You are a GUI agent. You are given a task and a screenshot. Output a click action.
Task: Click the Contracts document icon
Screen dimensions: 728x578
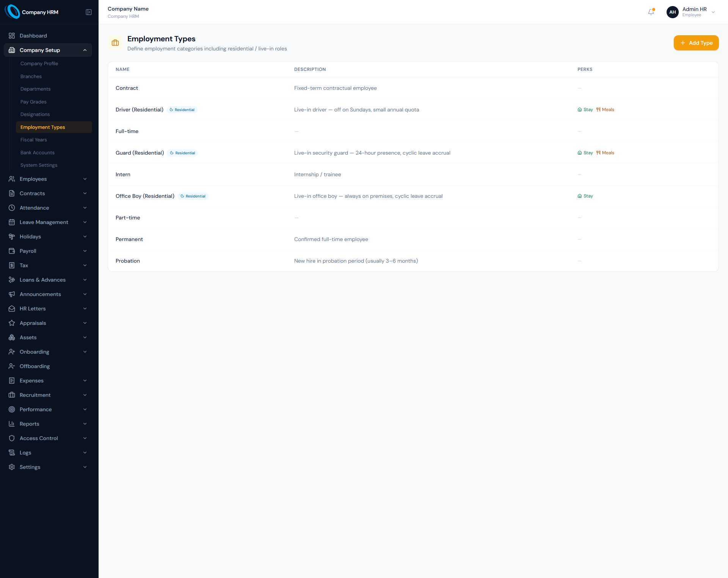click(x=12, y=193)
